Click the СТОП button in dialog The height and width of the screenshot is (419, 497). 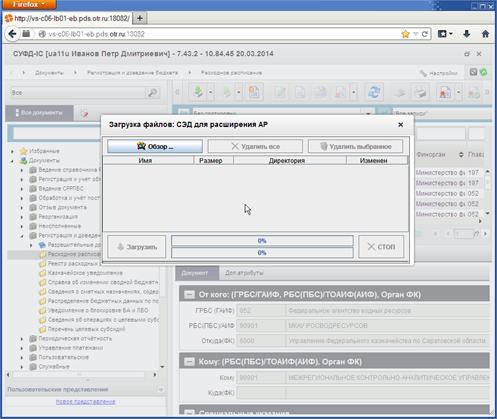pos(381,247)
